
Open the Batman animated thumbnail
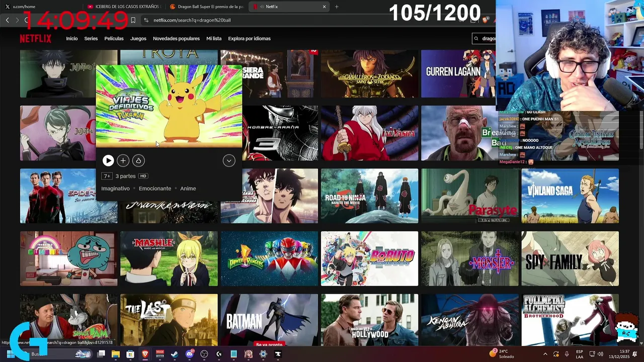click(x=269, y=320)
